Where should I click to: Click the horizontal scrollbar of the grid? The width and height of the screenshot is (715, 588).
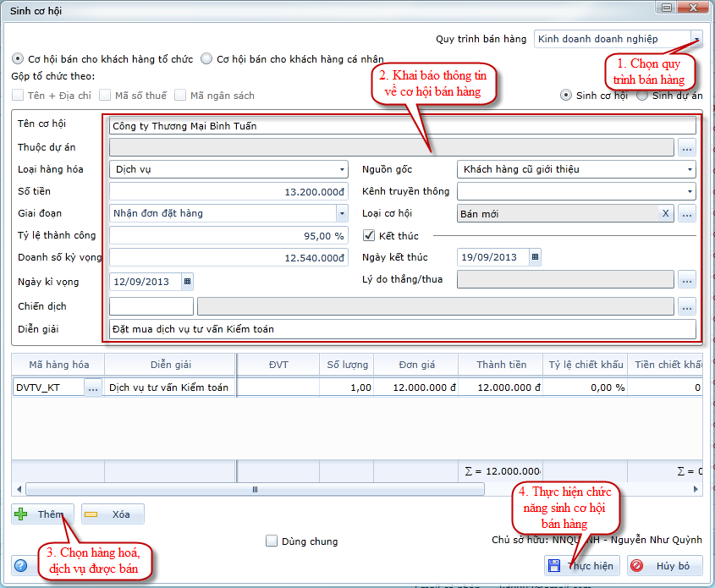(254, 489)
